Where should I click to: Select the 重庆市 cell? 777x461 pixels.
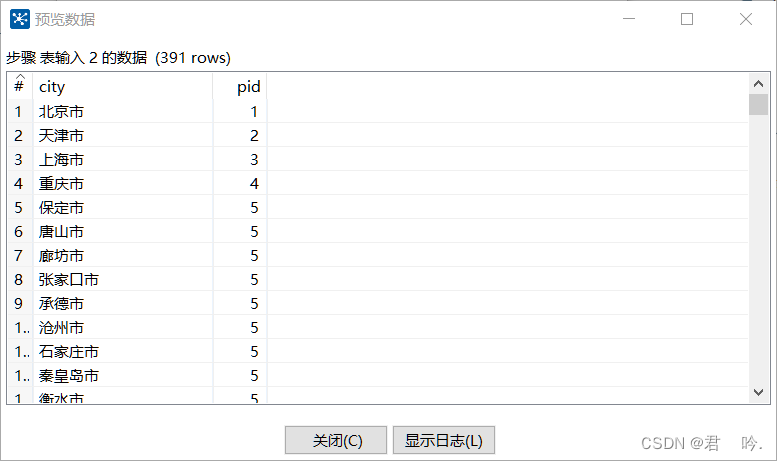click(x=123, y=183)
